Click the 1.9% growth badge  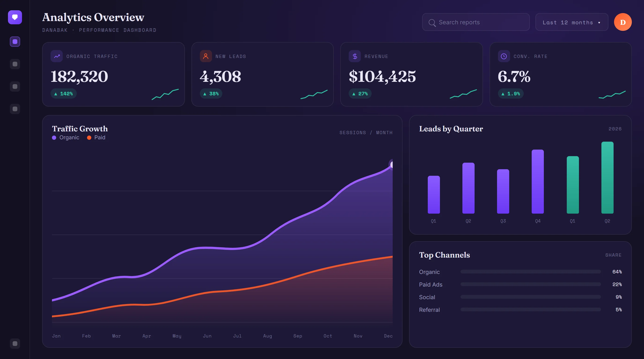pyautogui.click(x=511, y=94)
